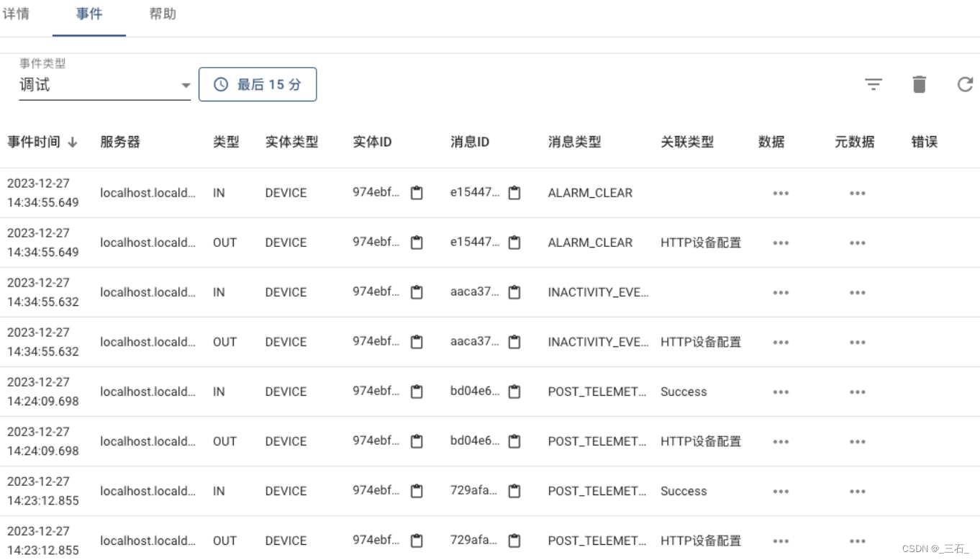Copy entity ID in OUT INACTIVITY_EVE row
Image resolution: width=980 pixels, height=560 pixels.
(x=417, y=342)
